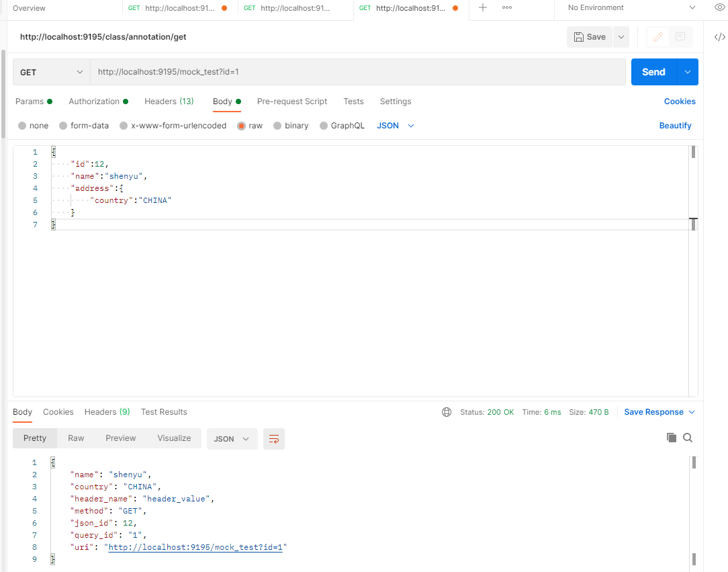Click the request title localhost:9195/class/annotation/get
The image size is (728, 572).
tap(103, 37)
